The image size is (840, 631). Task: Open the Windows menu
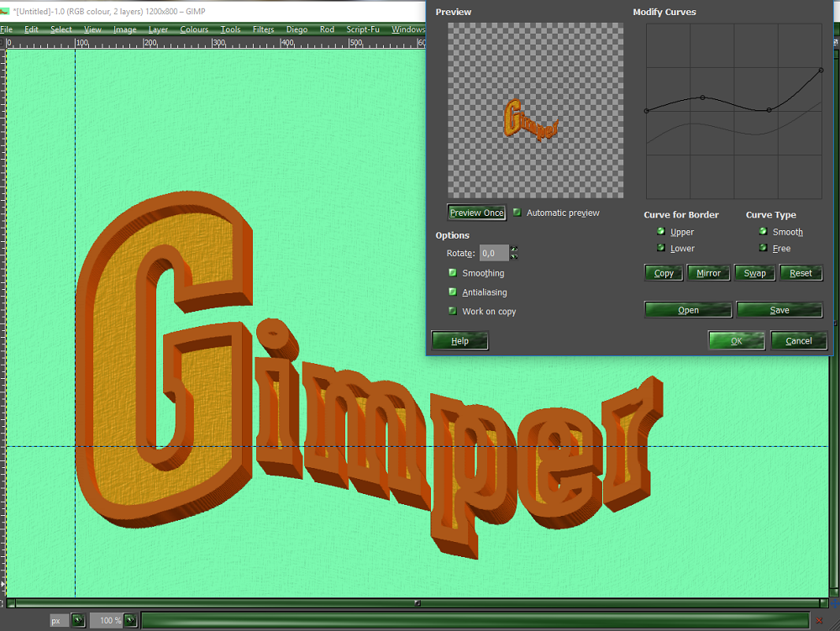(408, 29)
